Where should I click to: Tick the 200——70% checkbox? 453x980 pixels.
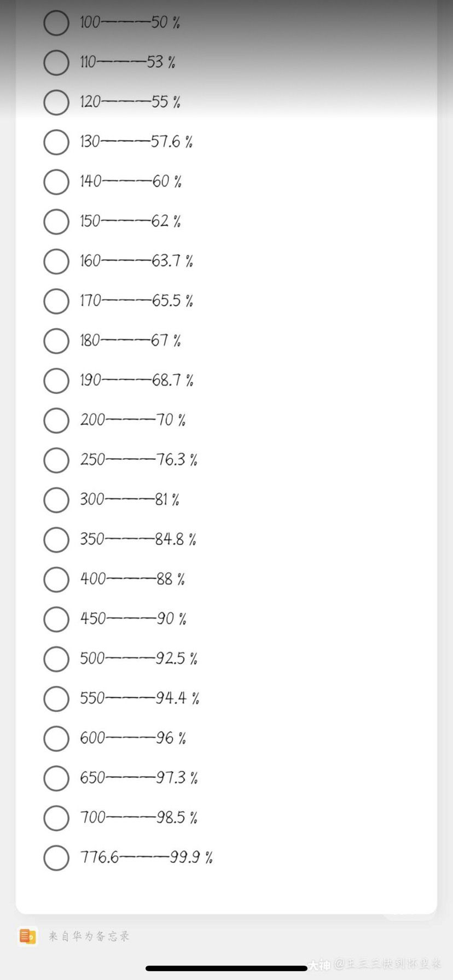56,421
